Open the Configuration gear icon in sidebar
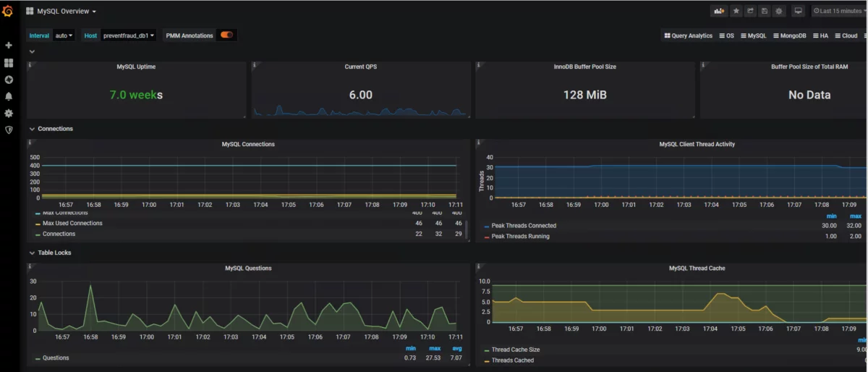 click(x=9, y=113)
